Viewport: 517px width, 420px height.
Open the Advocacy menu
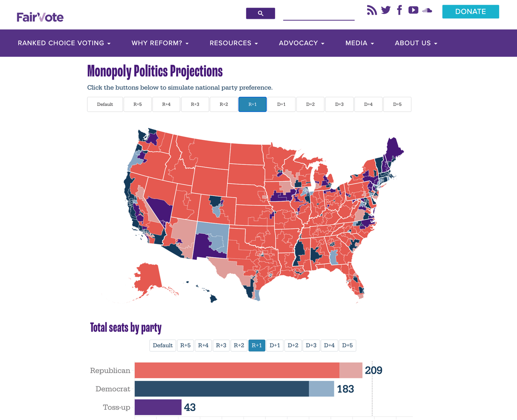[x=302, y=43]
